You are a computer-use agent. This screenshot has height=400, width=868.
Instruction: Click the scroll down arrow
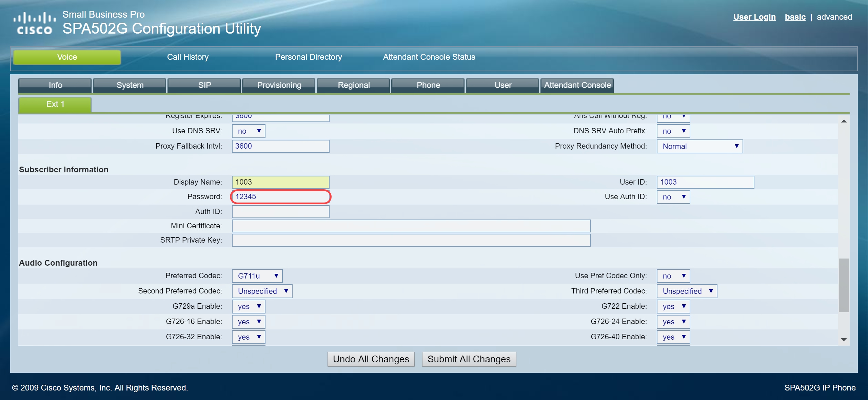pyautogui.click(x=844, y=339)
